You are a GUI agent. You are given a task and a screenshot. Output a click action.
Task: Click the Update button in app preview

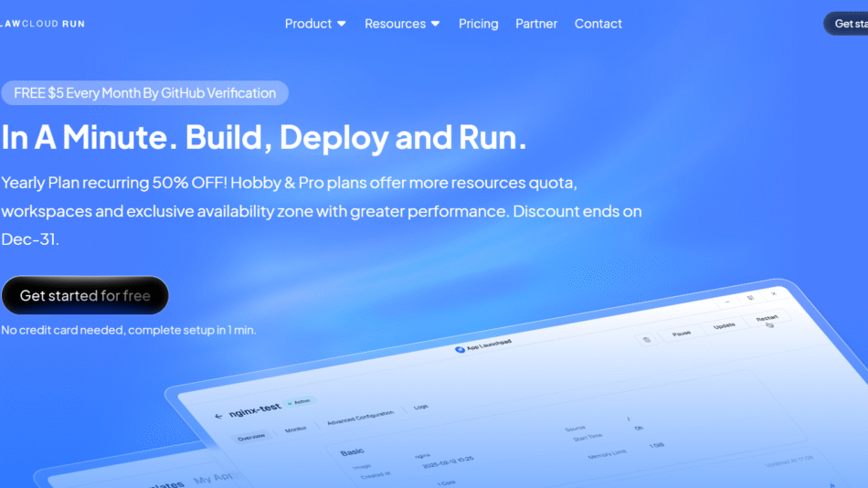point(724,326)
